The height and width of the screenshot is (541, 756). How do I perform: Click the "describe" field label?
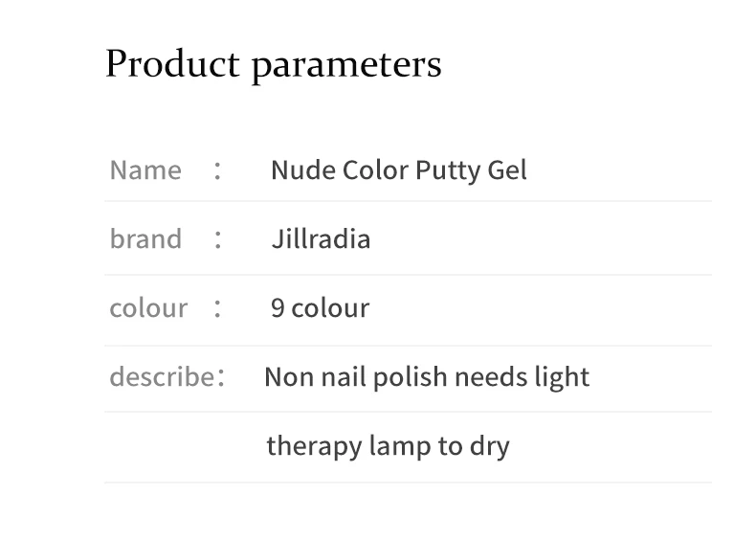[x=161, y=376]
